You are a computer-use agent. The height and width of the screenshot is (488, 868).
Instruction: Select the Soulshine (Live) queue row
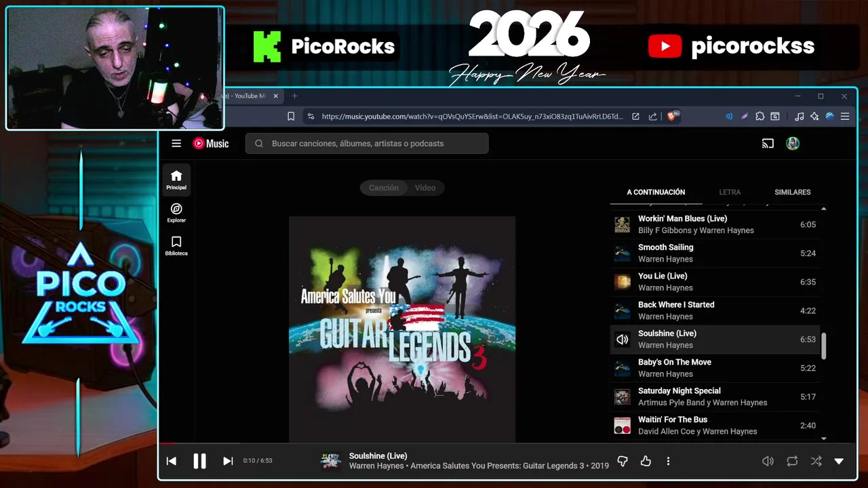coord(715,339)
